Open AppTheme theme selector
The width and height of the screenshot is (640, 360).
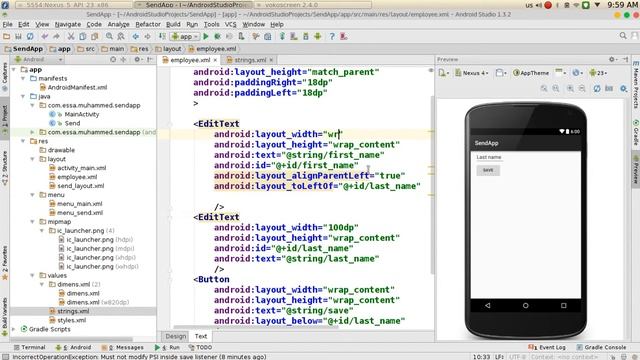531,73
